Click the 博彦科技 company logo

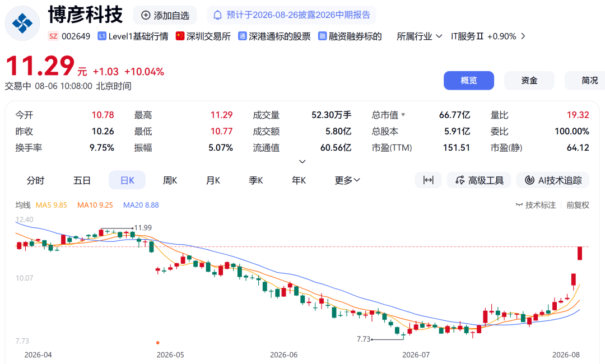22,23
